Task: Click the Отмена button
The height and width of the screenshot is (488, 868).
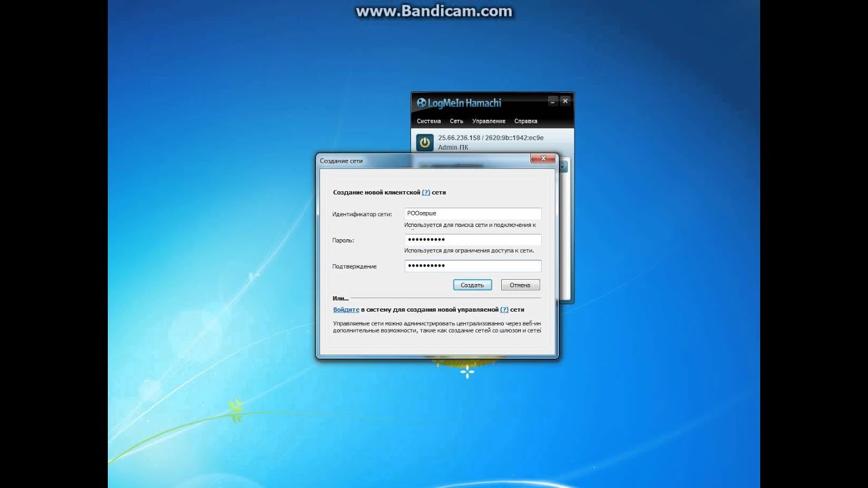Action: coord(520,285)
